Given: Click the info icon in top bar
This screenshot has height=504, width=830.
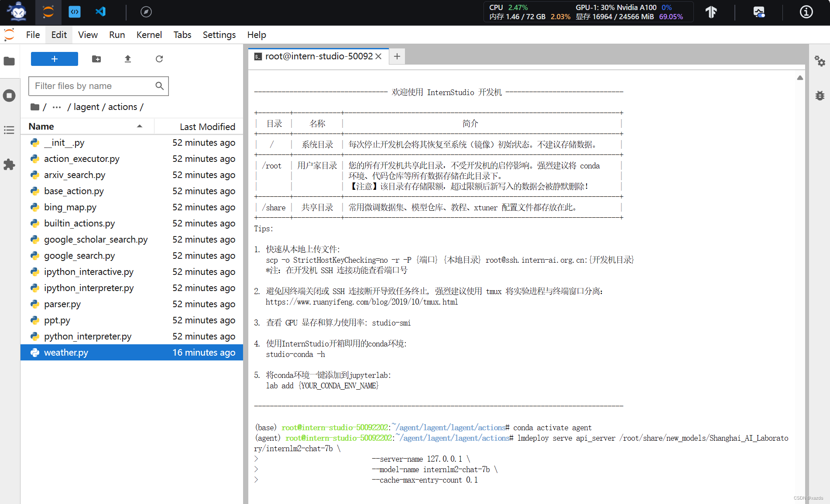Looking at the screenshot, I should pos(806,12).
